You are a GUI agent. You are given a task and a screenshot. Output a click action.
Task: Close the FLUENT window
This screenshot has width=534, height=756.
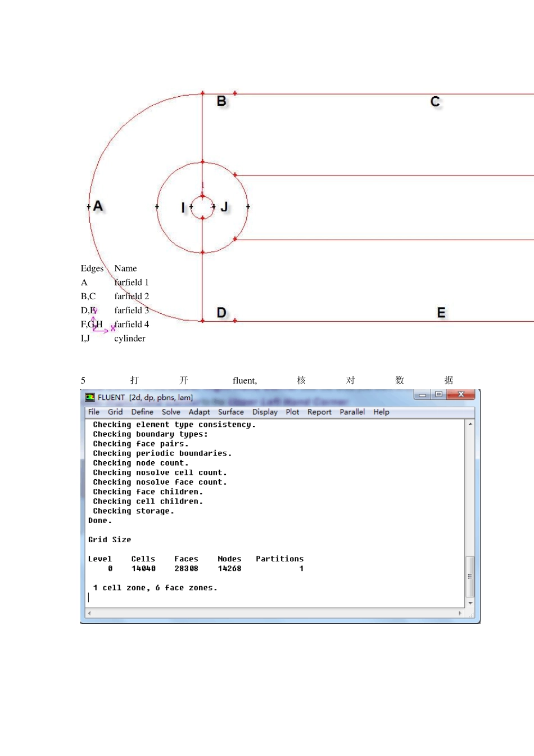[461, 395]
